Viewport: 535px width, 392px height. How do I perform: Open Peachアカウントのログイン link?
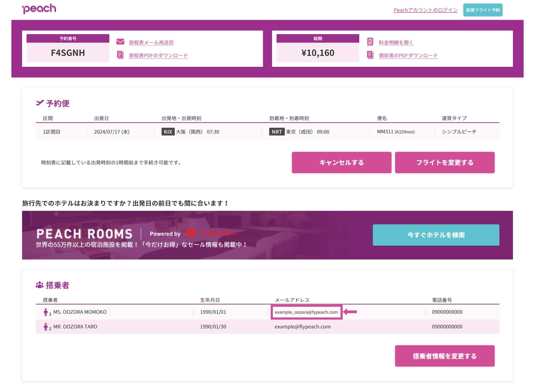(x=426, y=10)
